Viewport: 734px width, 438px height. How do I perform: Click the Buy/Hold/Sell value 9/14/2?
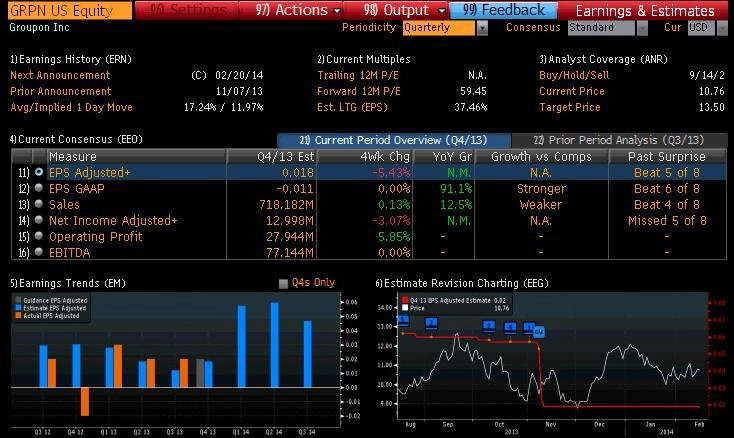(707, 75)
